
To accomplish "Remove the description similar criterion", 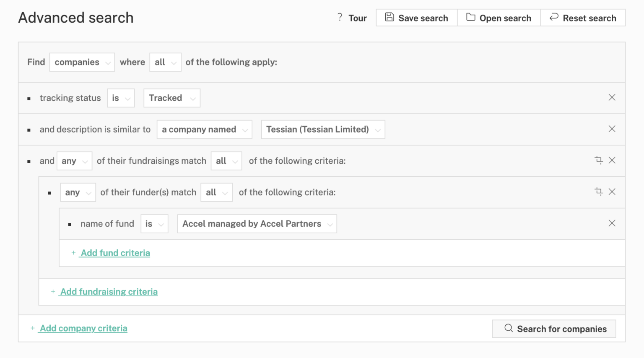I will pyautogui.click(x=612, y=129).
